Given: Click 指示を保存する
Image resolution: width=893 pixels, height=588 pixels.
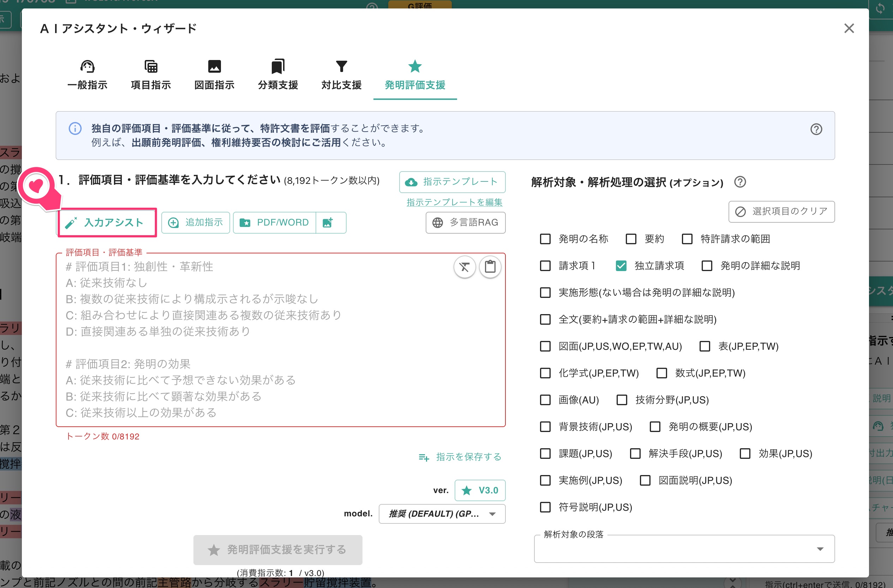Looking at the screenshot, I should coord(460,457).
